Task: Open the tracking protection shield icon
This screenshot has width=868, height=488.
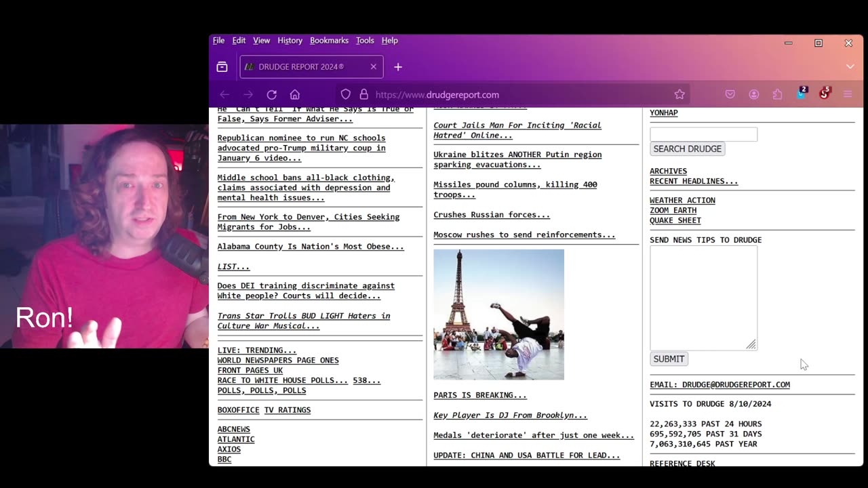Action: coord(346,95)
